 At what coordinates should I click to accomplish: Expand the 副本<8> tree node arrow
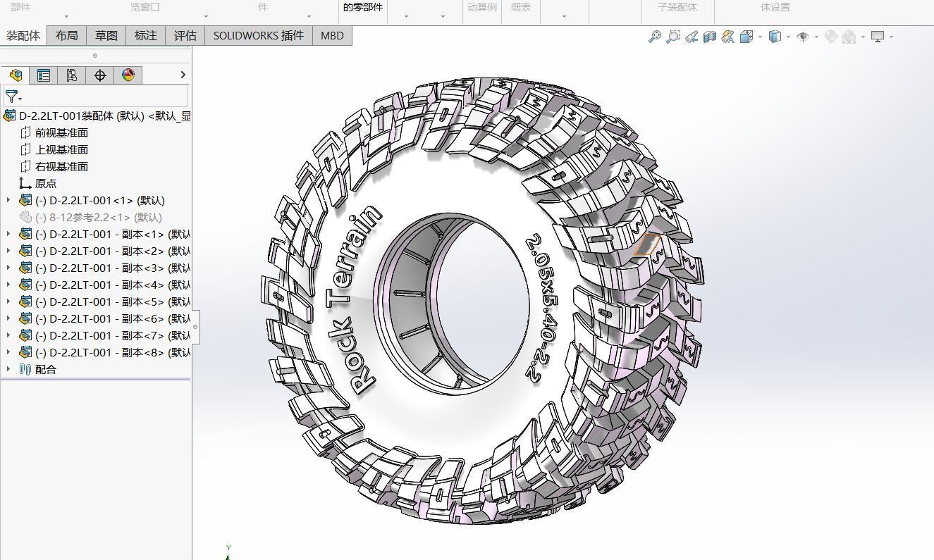pyautogui.click(x=8, y=352)
